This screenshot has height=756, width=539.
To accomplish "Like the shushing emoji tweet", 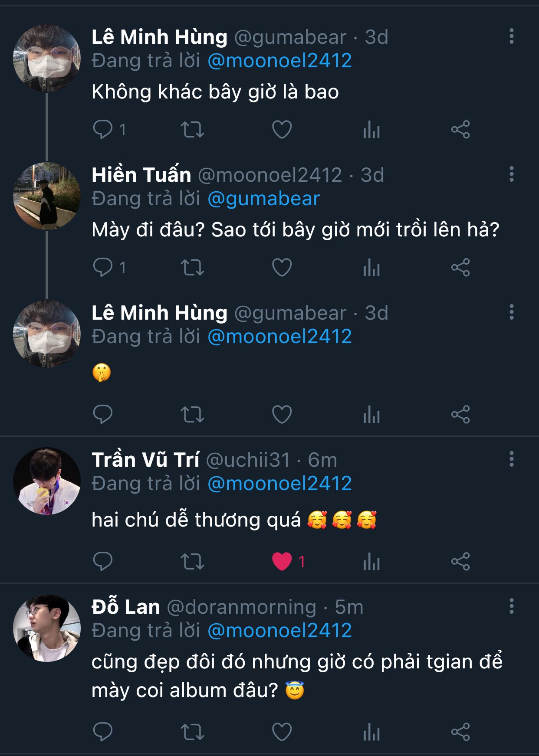I will [282, 414].
